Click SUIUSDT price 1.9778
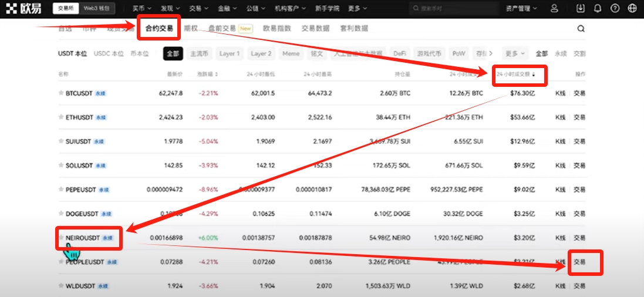The height and width of the screenshot is (297, 644). (x=173, y=141)
